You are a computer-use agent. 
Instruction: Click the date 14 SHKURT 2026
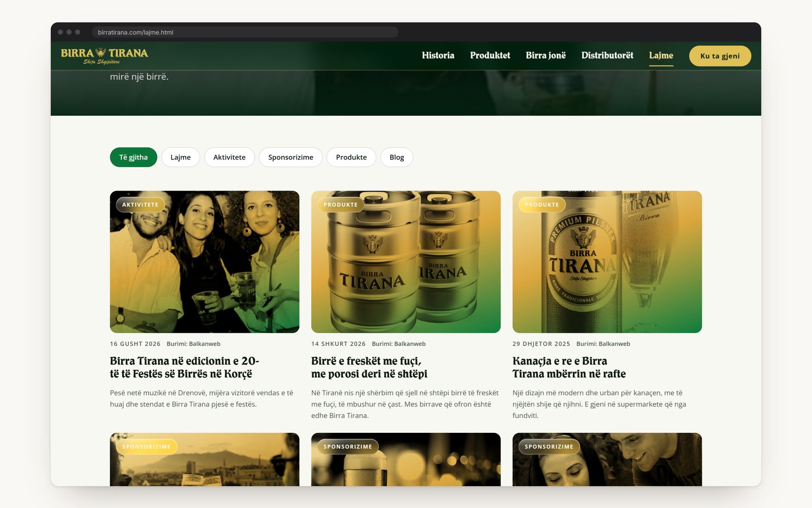(x=338, y=344)
